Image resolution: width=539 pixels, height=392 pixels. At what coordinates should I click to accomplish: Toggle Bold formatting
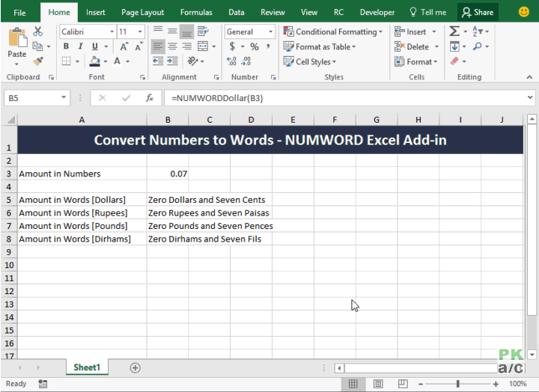point(66,46)
